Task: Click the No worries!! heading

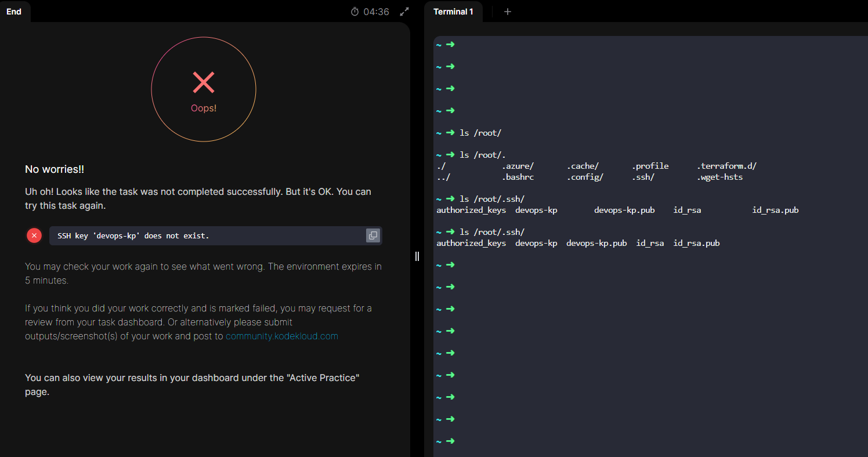Action: point(55,169)
